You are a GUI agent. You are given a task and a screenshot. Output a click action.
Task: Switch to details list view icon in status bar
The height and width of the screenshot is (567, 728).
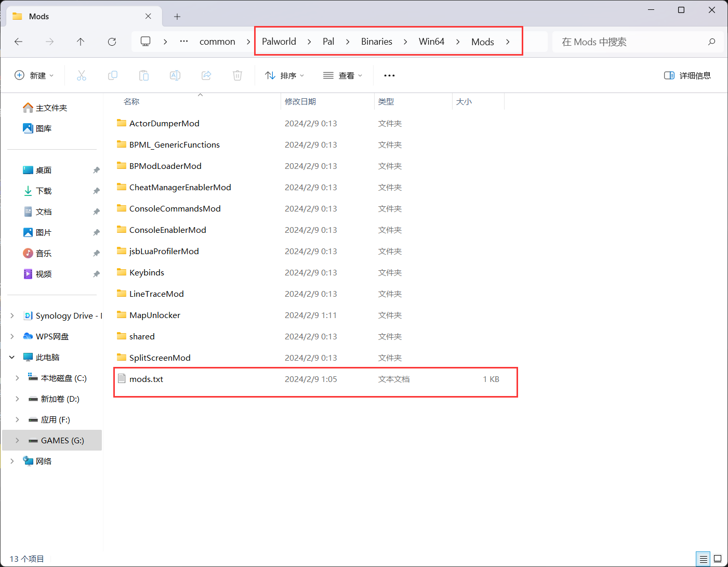[703, 559]
